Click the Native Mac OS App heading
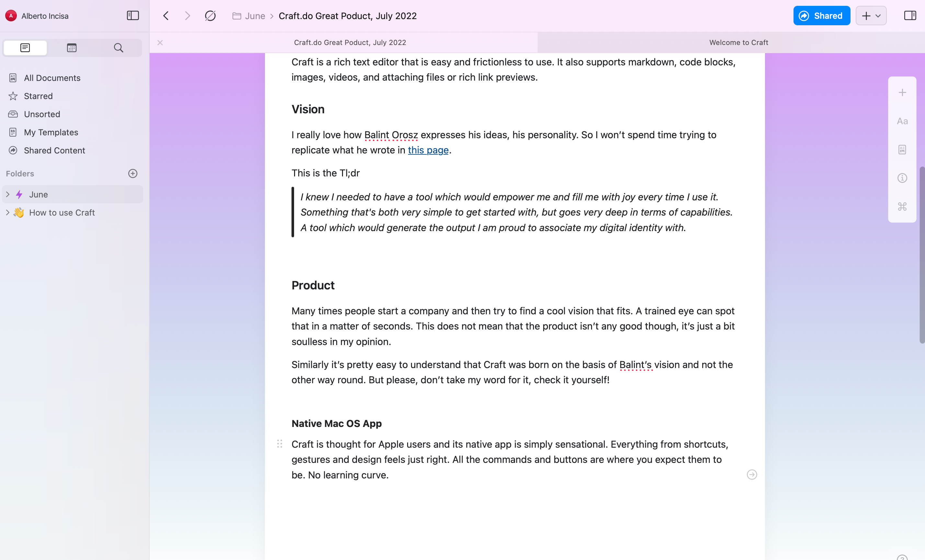Screen dimensions: 925x560 pyautogui.click(x=337, y=423)
